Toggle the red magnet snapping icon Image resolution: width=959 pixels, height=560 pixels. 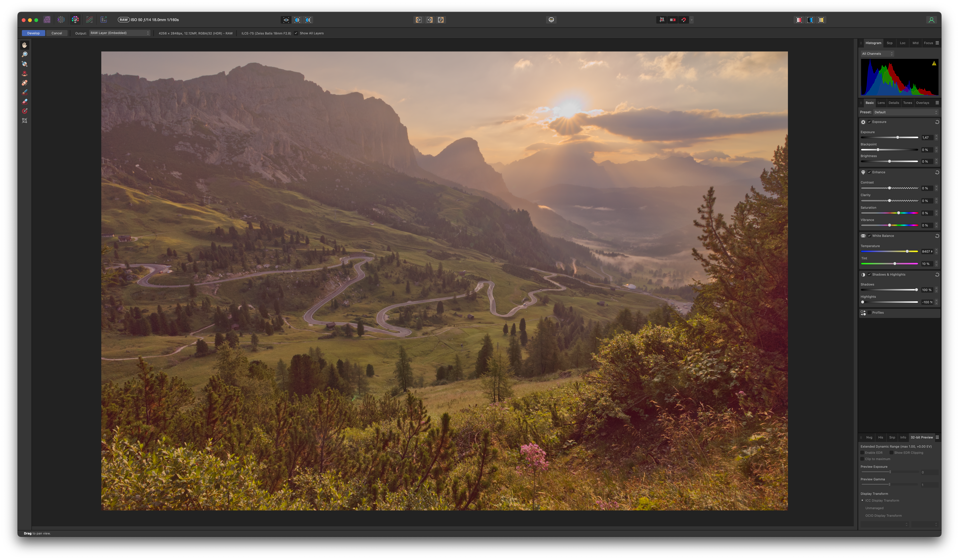[684, 20]
